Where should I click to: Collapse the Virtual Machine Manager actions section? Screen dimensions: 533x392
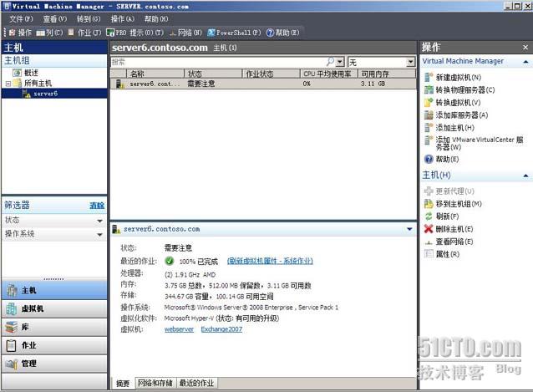[525, 62]
